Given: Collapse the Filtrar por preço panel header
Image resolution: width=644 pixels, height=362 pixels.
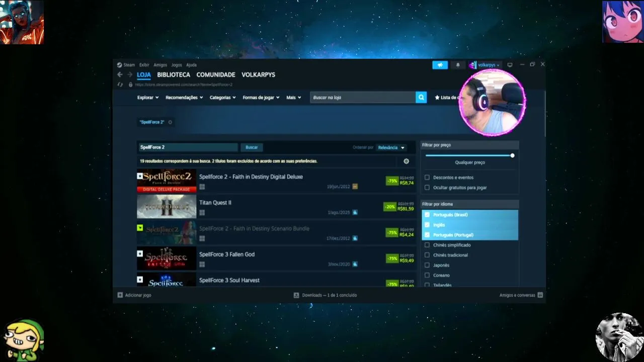Looking at the screenshot, I should pos(469,145).
